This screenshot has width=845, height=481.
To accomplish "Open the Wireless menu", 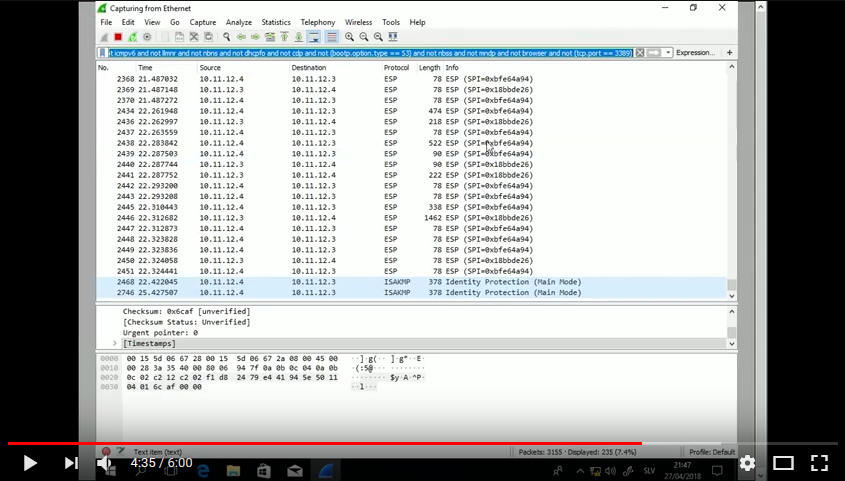I will [358, 22].
